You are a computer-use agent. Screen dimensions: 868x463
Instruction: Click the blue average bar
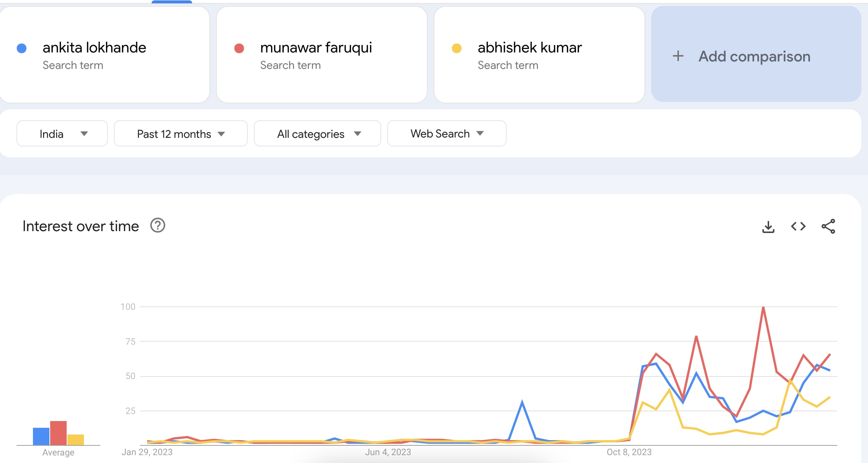click(x=41, y=436)
